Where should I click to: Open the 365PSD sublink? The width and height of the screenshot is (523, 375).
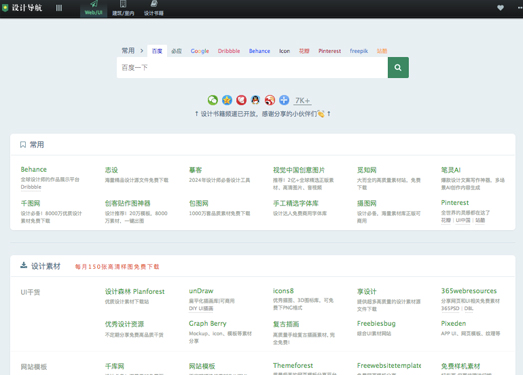tap(450, 308)
